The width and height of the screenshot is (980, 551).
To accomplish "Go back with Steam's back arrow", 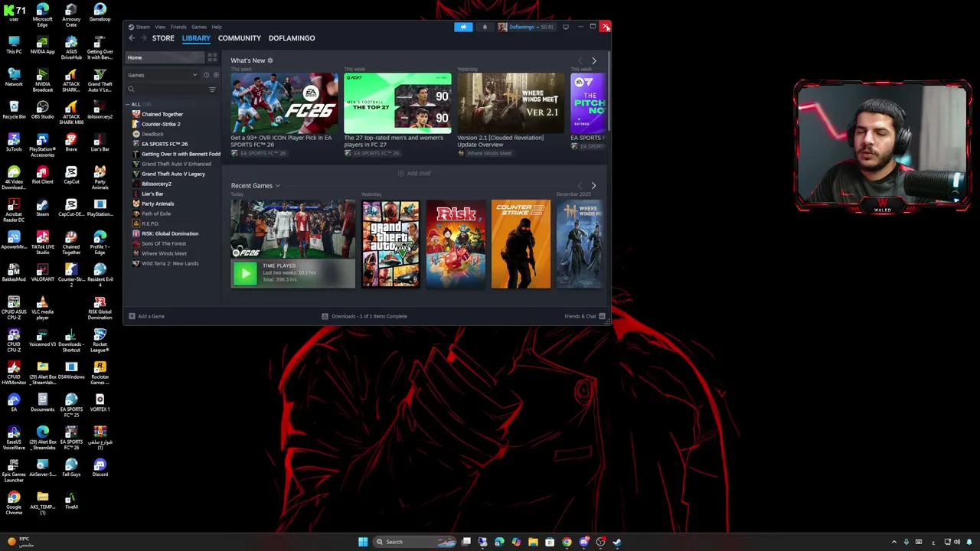I will (x=132, y=37).
